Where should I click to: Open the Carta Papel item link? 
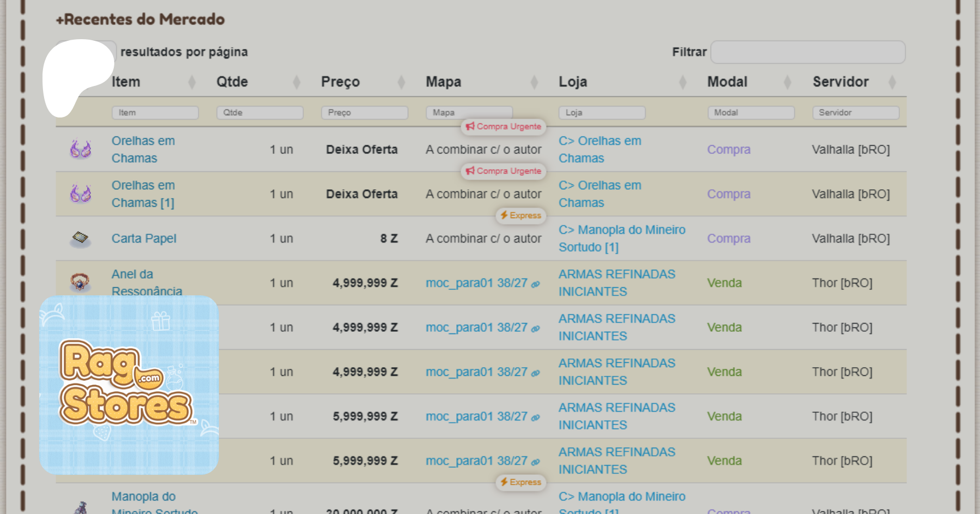click(144, 238)
